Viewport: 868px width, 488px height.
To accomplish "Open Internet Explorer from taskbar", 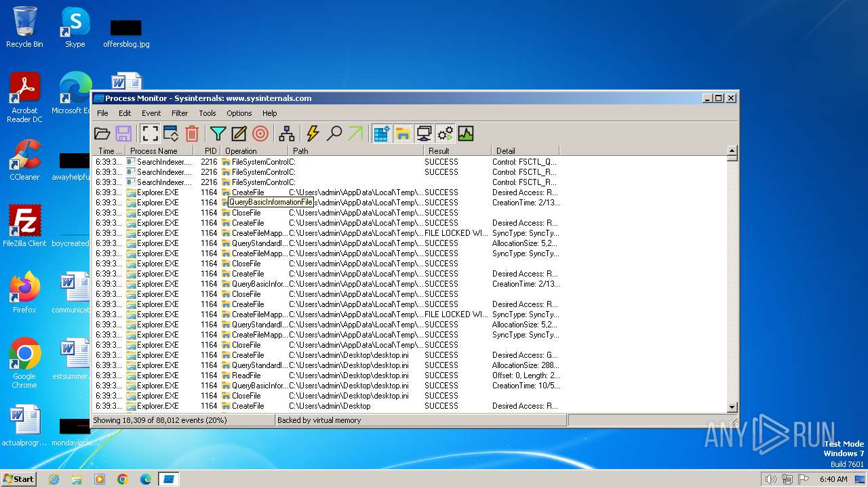I will [54, 479].
